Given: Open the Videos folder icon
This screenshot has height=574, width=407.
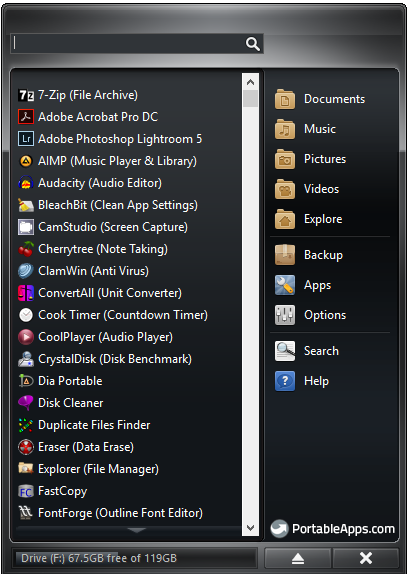Looking at the screenshot, I should tap(285, 189).
